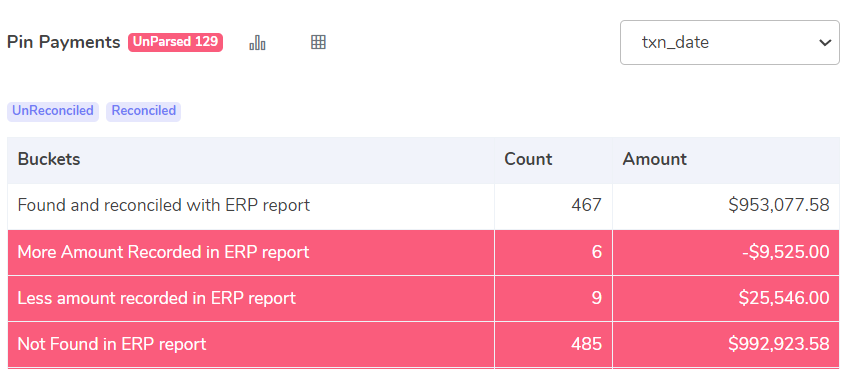Open More Amount Recorded in ERP report row

tap(423, 252)
